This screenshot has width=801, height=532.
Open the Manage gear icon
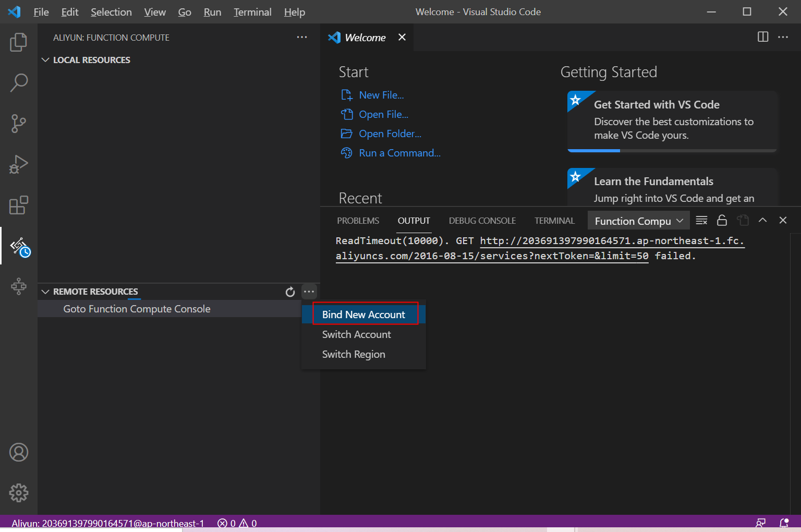tap(19, 492)
